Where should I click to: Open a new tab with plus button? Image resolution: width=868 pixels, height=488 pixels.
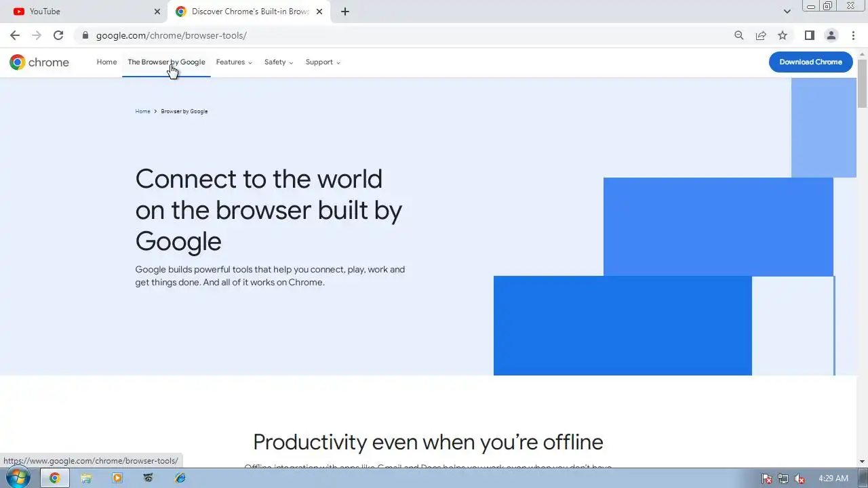pos(345,12)
